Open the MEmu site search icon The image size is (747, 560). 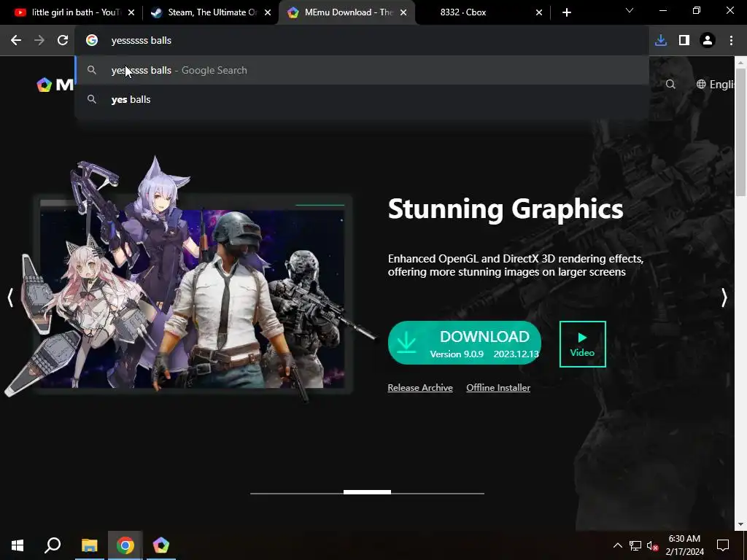(x=670, y=85)
